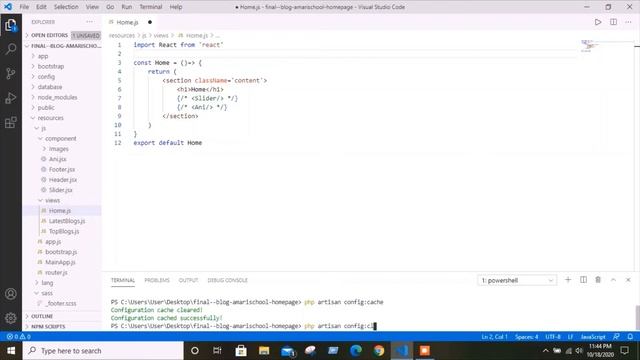Open notifications bell in status bar
Screen dimensions: 640x360
(x=630, y=337)
